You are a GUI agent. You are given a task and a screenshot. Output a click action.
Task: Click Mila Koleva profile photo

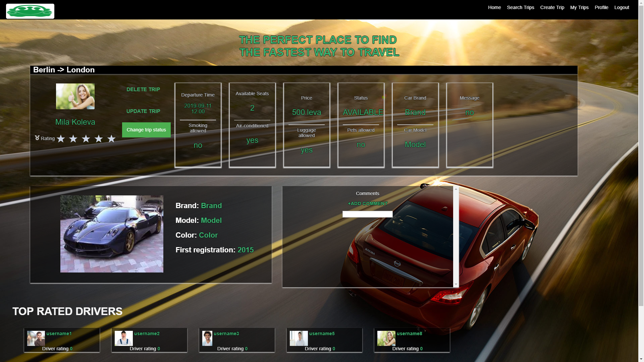(75, 96)
